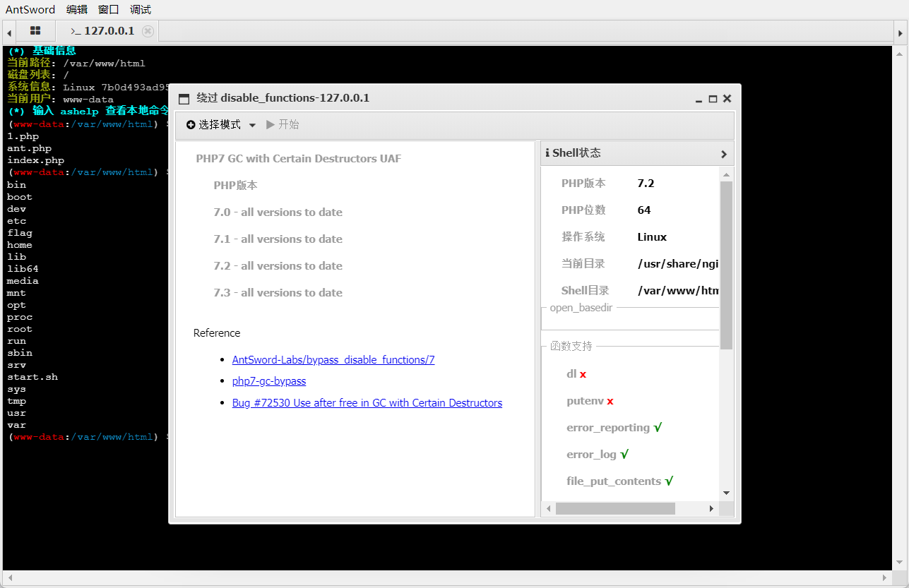
Task: Click '7.1 - all versions to date' text
Action: pyautogui.click(x=278, y=239)
